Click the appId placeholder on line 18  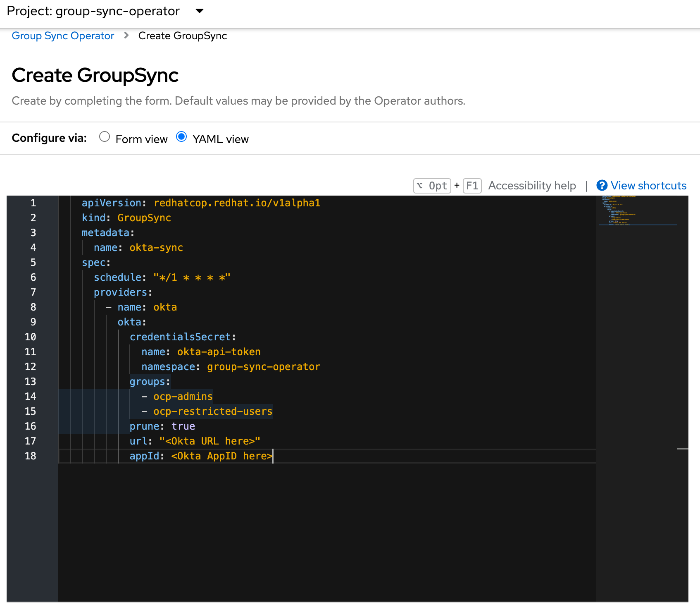pos(221,456)
